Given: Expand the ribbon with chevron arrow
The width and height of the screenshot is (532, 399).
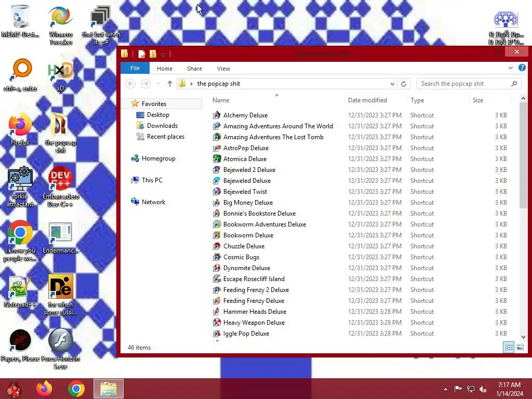Looking at the screenshot, I should click(x=510, y=68).
